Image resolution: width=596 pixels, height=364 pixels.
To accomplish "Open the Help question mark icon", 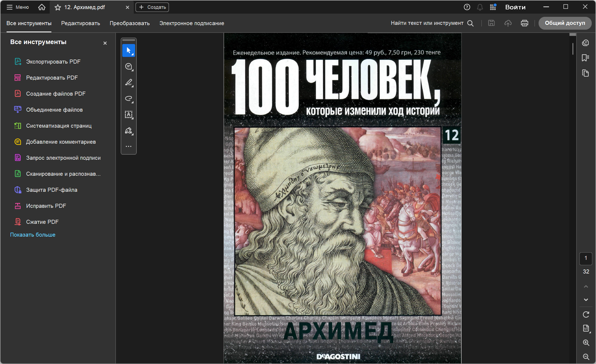I will coord(467,7).
